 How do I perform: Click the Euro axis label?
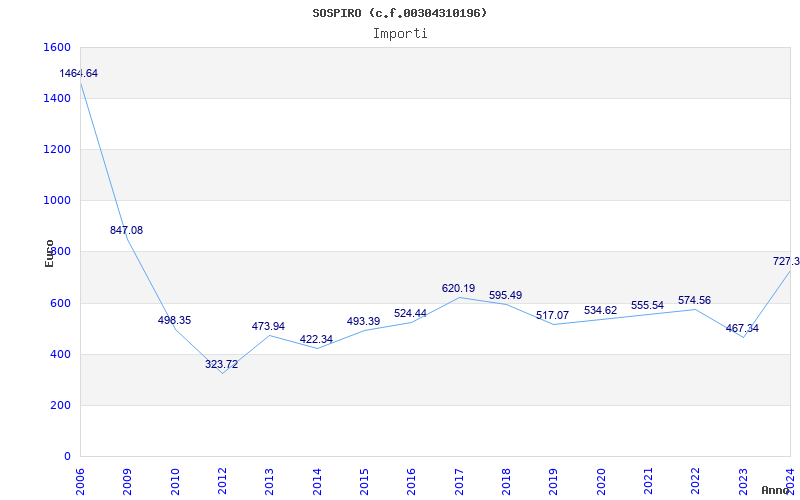49,253
